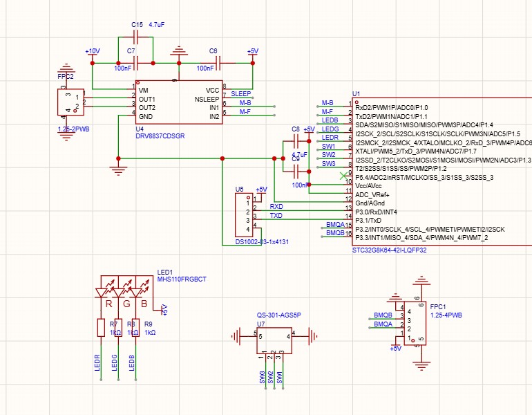Click the R9 1kΩ resistor symbol
Image resolution: width=532 pixels, height=415 pixels.
[136, 328]
